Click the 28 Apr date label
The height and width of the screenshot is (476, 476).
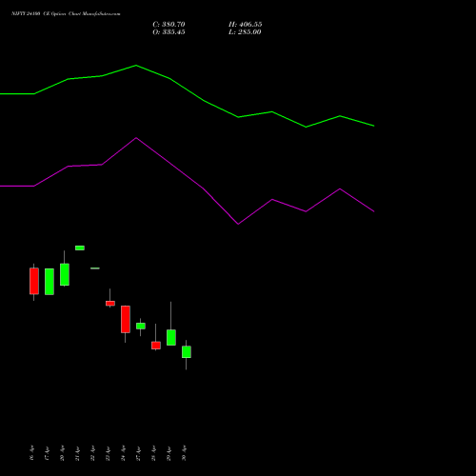point(153,453)
